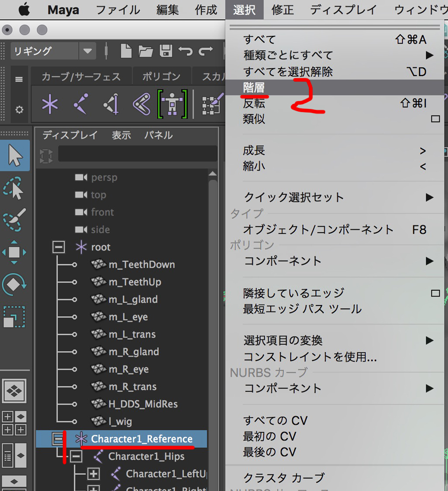The height and width of the screenshot is (491, 448).
Task: Choose 最短エッジ パス ツール
Action: click(335, 309)
